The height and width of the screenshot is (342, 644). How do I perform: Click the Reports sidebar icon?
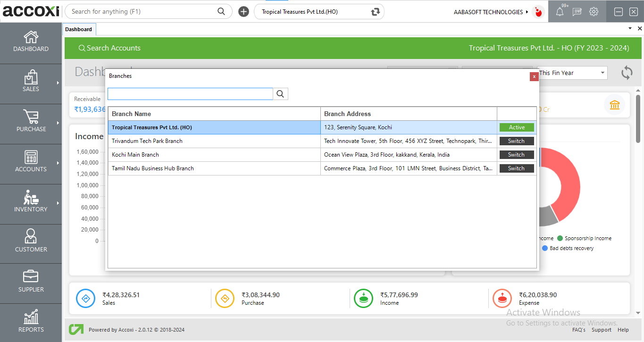[31, 322]
